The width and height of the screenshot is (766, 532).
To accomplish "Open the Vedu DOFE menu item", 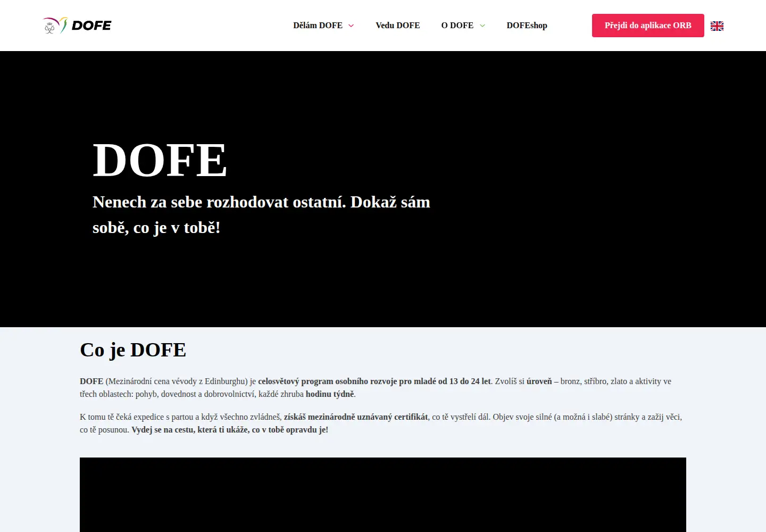I will (398, 26).
